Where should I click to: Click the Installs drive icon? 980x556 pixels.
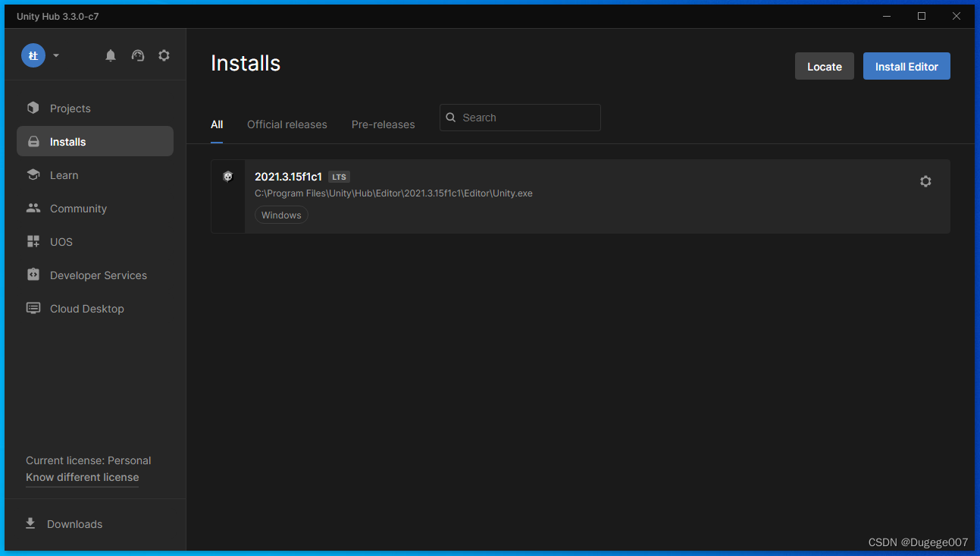[33, 142]
